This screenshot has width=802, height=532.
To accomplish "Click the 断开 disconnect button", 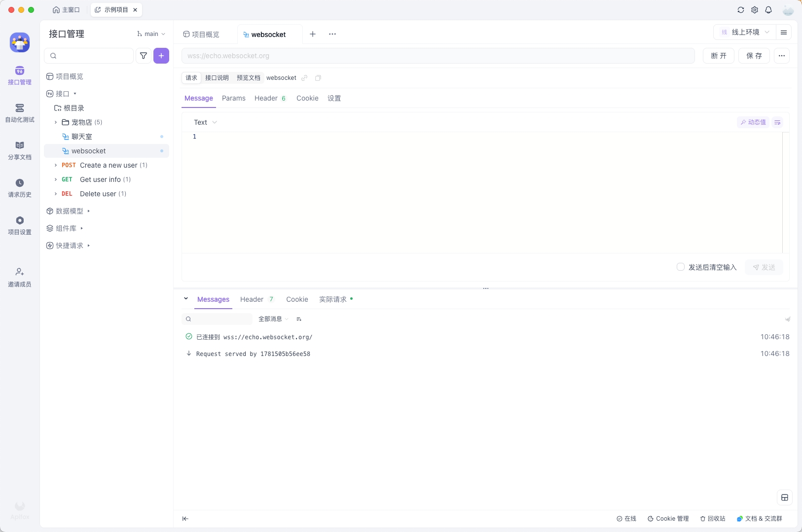I will pyautogui.click(x=720, y=56).
